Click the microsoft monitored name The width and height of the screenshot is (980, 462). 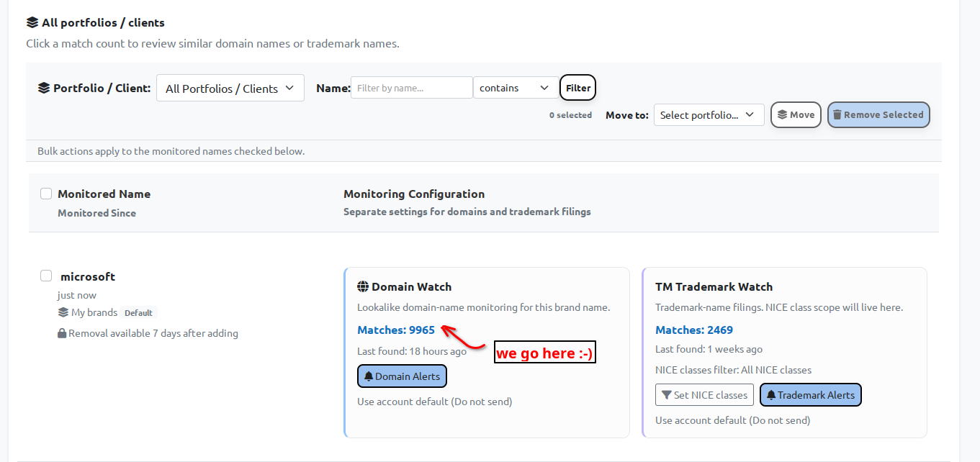tap(88, 276)
